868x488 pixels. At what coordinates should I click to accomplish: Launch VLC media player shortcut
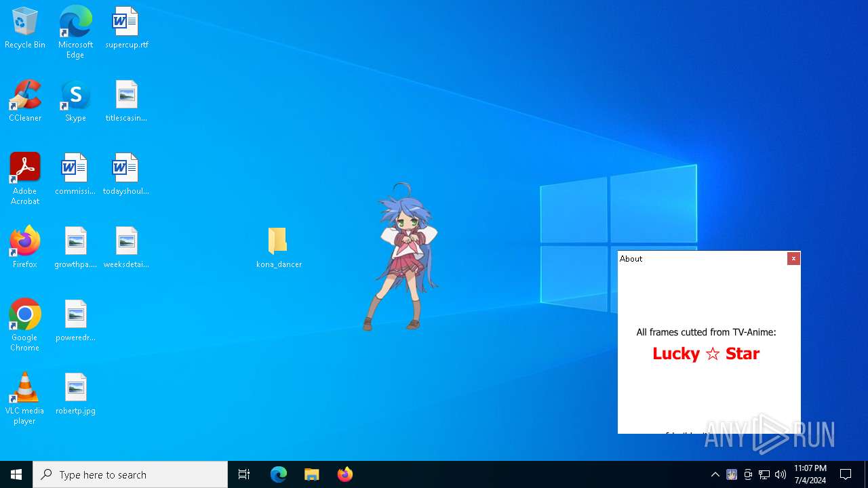[25, 399]
